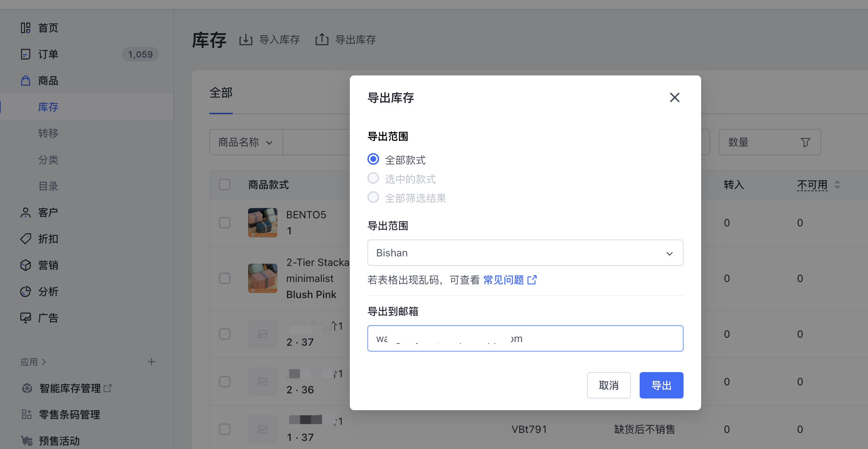Open the 数量 filter box
The image size is (868, 449).
click(x=770, y=142)
